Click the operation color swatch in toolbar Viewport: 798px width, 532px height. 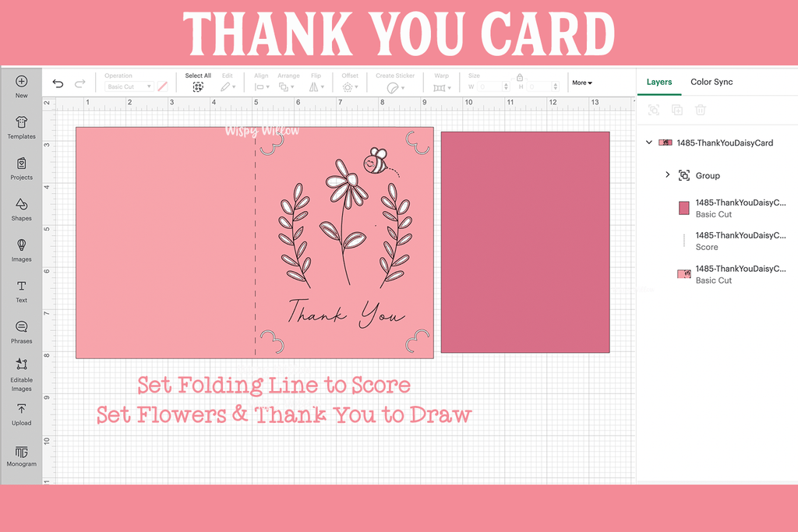tap(163, 86)
